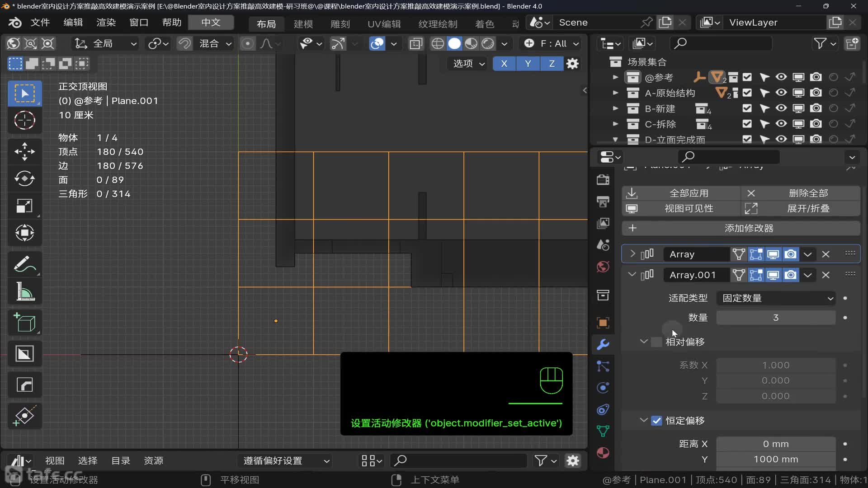The width and height of the screenshot is (868, 488).
Task: Hide the B-新建 collection in viewport
Action: point(781,108)
